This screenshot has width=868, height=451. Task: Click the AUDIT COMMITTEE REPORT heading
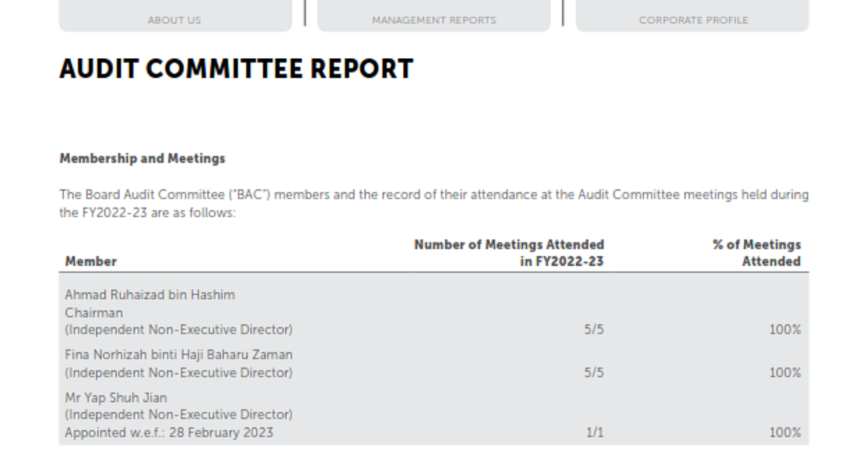237,68
